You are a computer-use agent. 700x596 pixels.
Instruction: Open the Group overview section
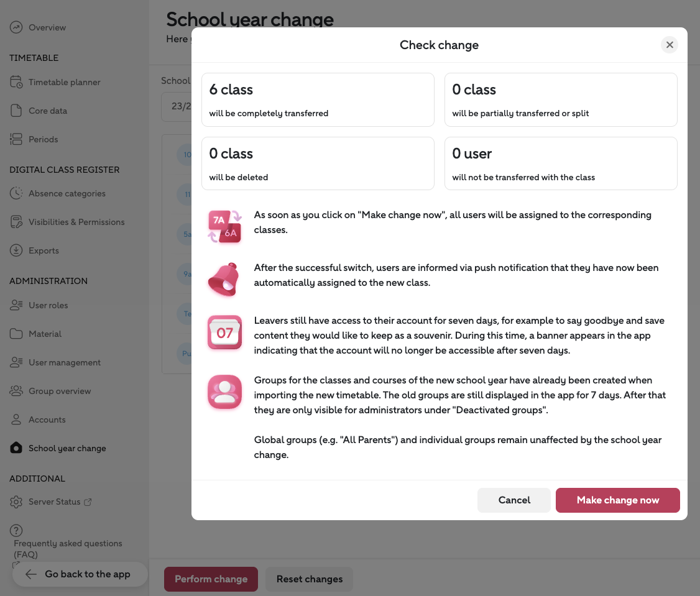coord(59,391)
